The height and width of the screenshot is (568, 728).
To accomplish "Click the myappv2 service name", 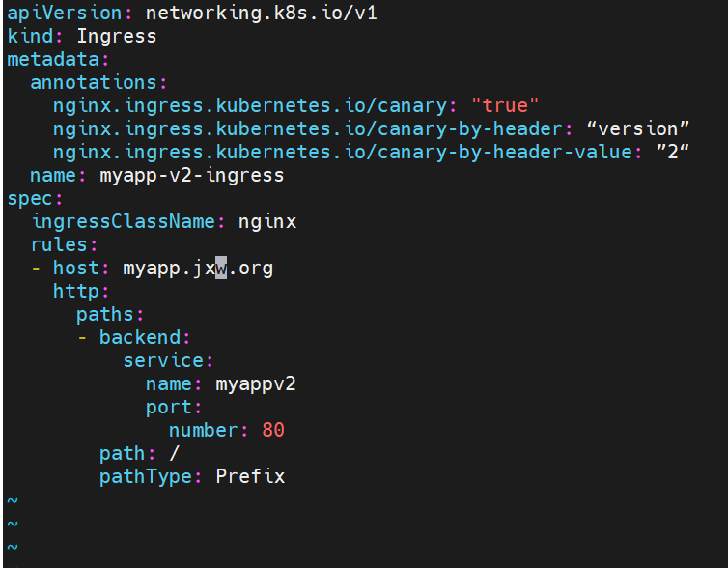I will pyautogui.click(x=255, y=384).
